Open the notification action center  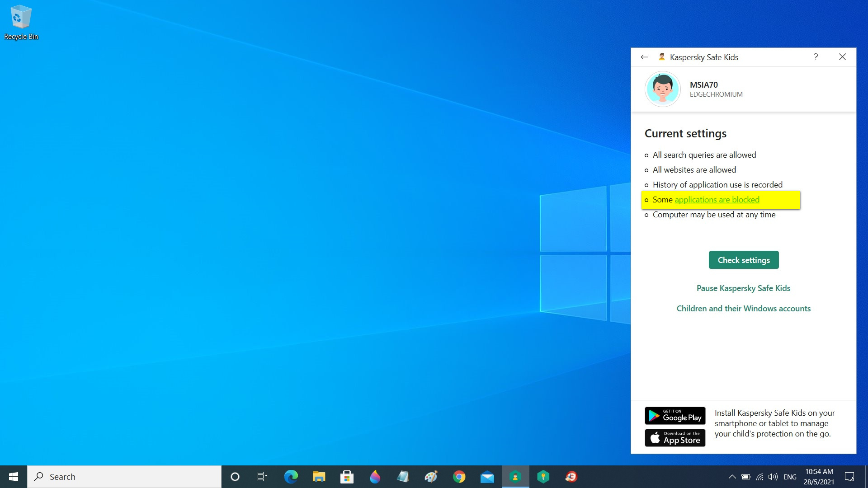coord(849,477)
